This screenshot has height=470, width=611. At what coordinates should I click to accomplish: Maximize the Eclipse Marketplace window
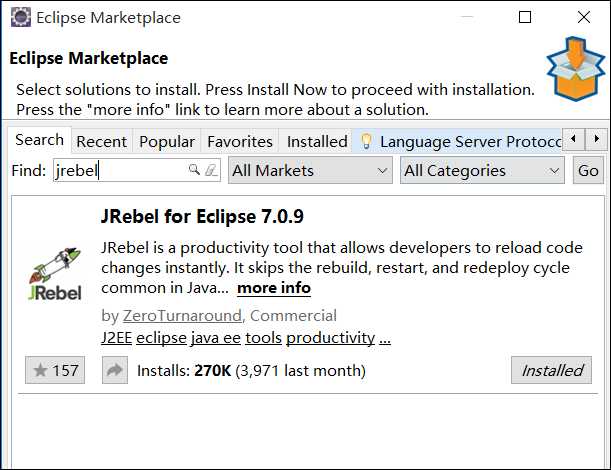pyautogui.click(x=525, y=17)
